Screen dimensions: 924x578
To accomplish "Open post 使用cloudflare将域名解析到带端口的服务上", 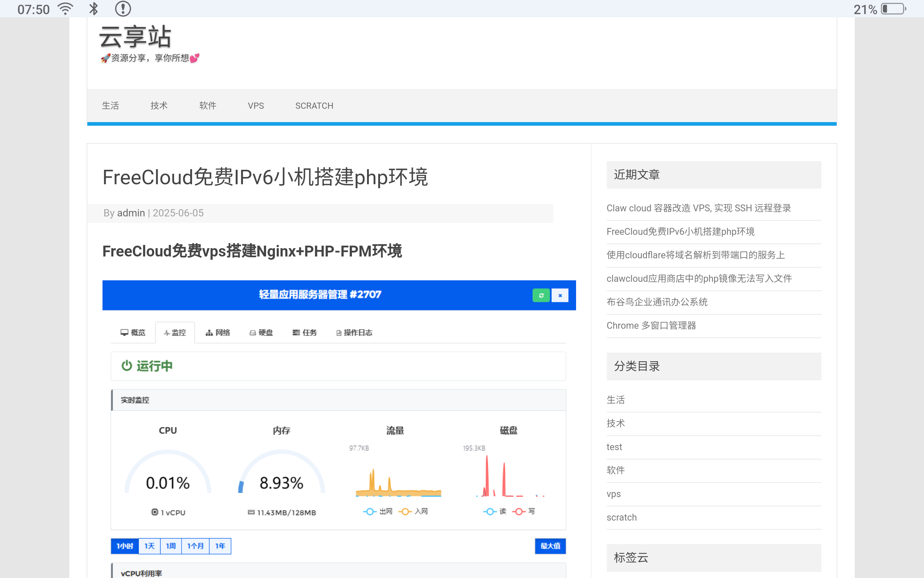I will point(696,255).
